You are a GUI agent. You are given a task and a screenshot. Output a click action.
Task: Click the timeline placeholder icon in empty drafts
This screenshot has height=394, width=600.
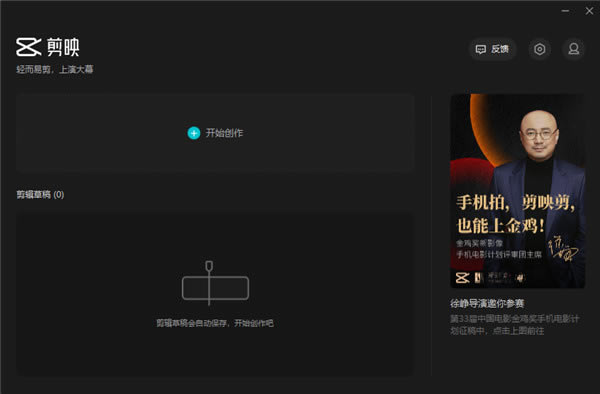[x=215, y=283]
